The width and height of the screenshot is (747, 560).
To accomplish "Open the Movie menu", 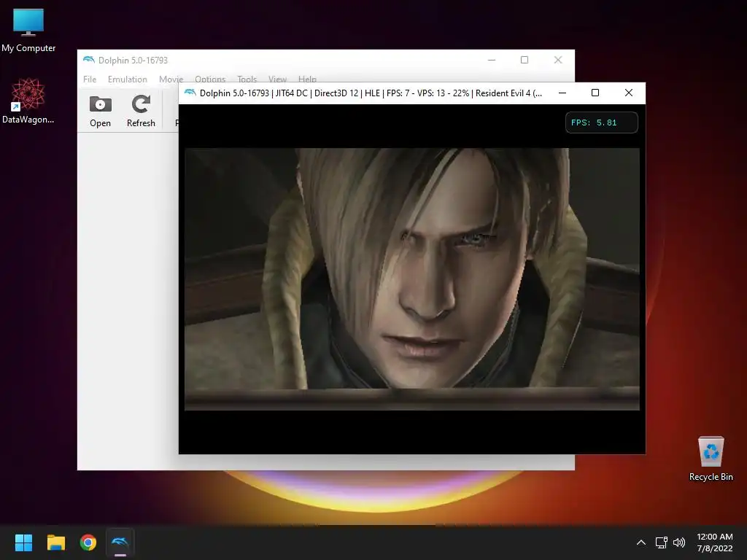I will coord(171,79).
